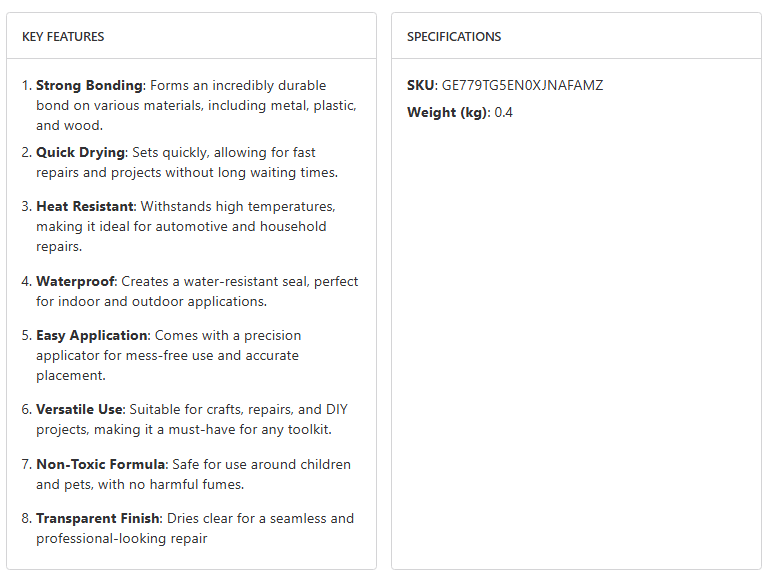This screenshot has height=580, width=773.
Task: Click the Strong Bonding feature title
Action: pos(90,86)
